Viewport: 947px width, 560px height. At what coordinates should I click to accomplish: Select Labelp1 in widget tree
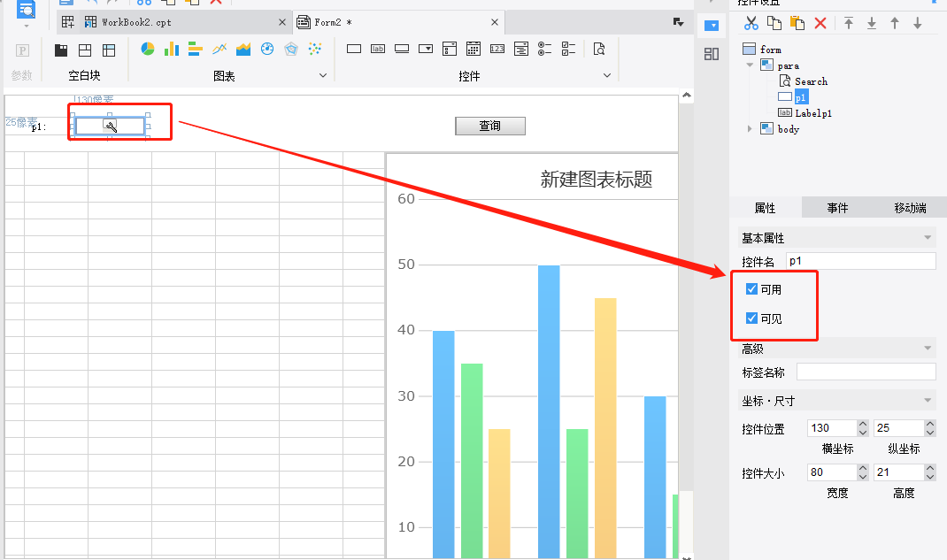pos(812,113)
